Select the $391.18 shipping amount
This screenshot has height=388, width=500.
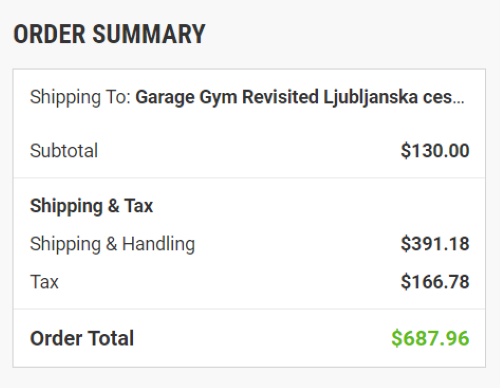point(435,243)
